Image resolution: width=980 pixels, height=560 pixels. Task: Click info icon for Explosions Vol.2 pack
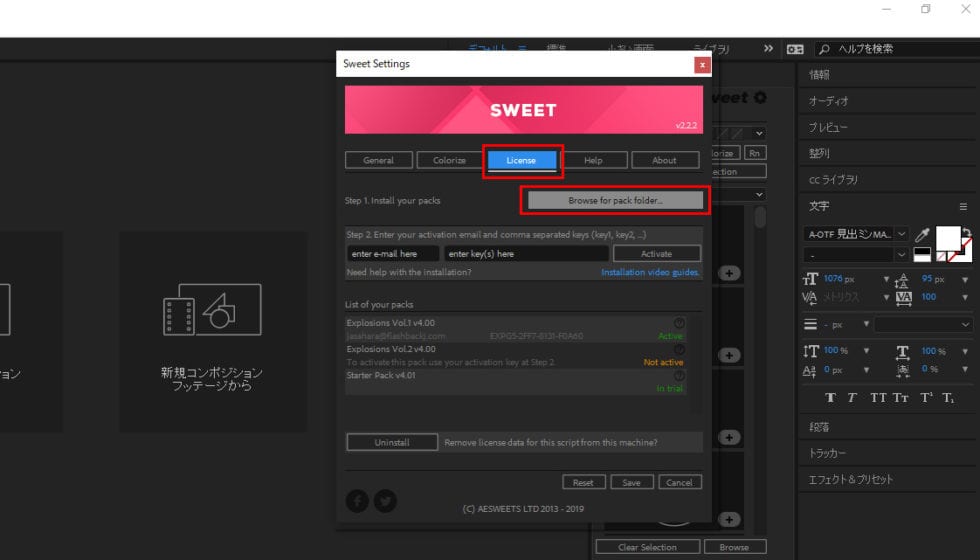679,349
